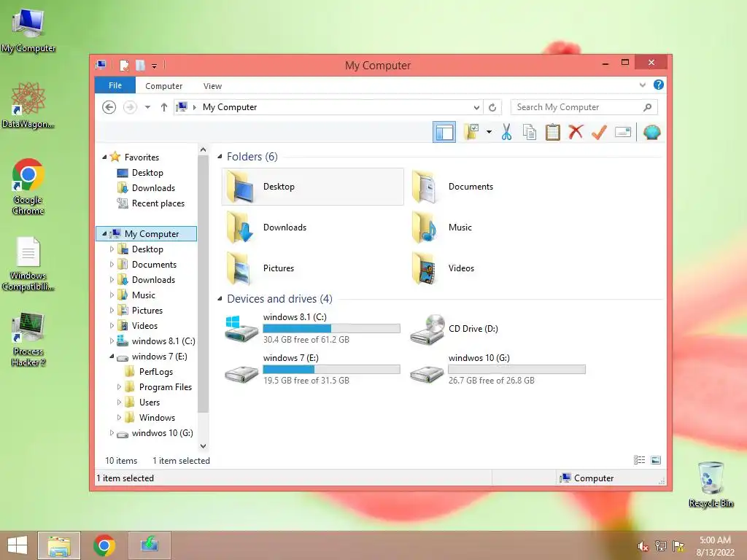The image size is (747, 560).
Task: Click the blue shell globe icon
Action: pyautogui.click(x=651, y=132)
